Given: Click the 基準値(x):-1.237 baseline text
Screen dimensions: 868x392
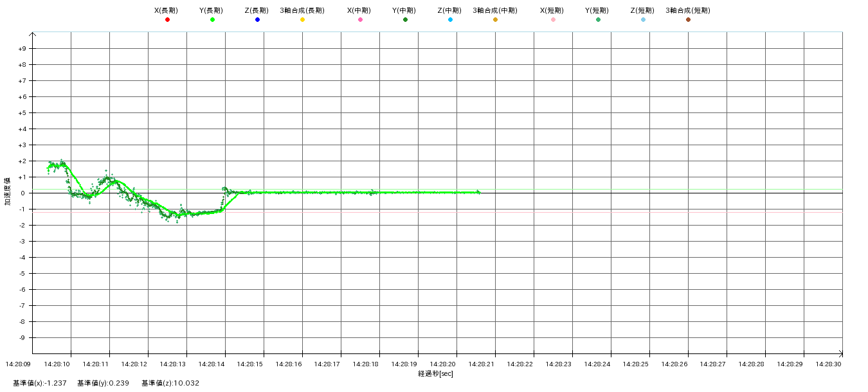Looking at the screenshot, I should [x=40, y=384].
